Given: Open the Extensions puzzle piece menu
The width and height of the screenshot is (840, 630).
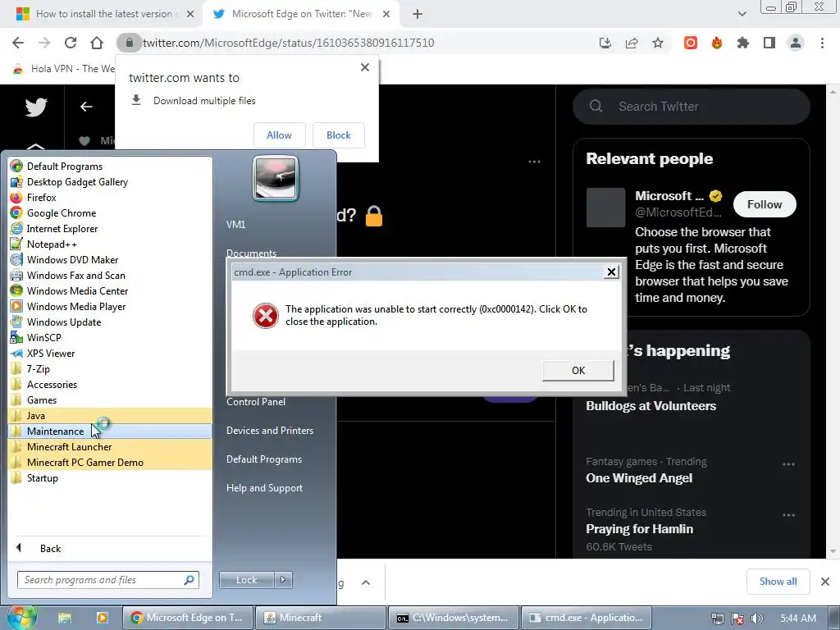Looking at the screenshot, I should (743, 43).
